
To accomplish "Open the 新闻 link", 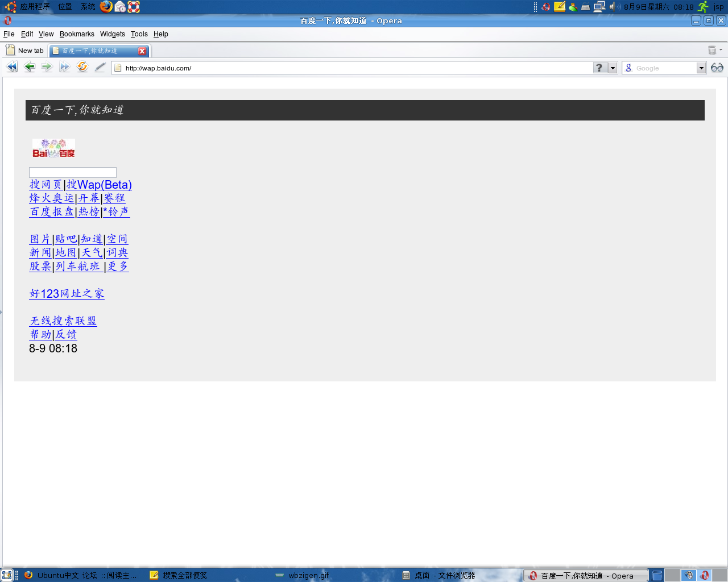I will [40, 253].
